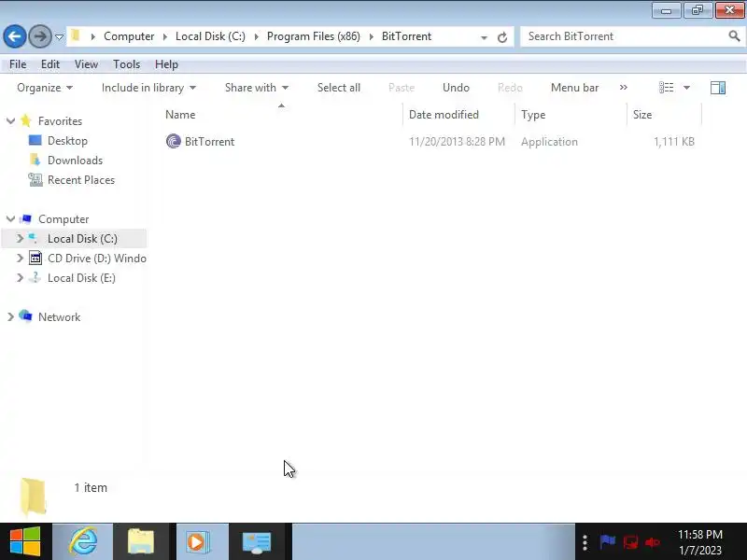Click the Action Center flag tray icon
747x560 pixels.
608,541
